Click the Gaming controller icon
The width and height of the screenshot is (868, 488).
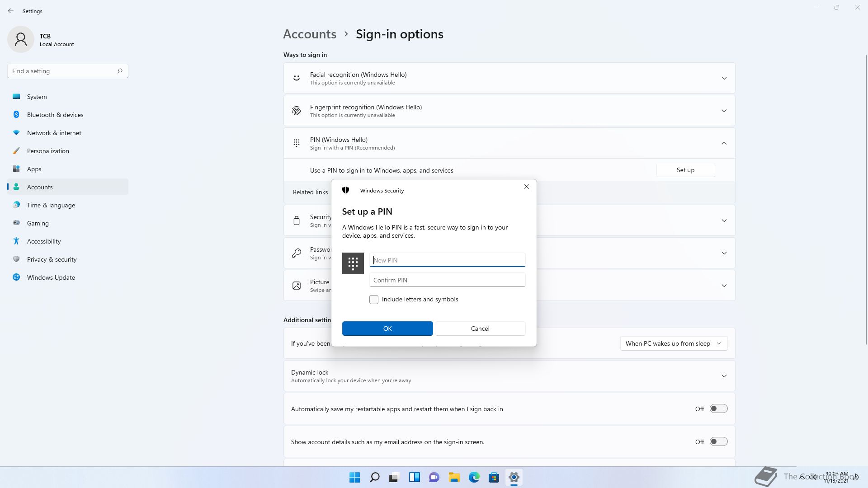[x=16, y=223]
